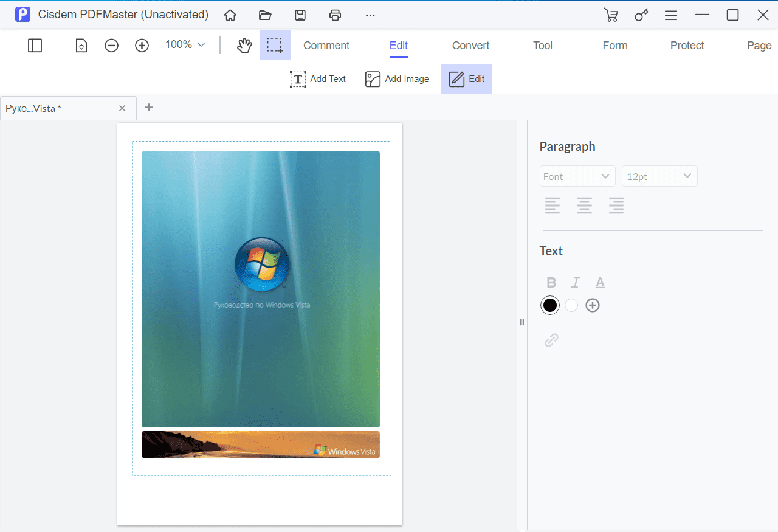
Task: Add a custom color with plus circle
Action: [x=593, y=305]
